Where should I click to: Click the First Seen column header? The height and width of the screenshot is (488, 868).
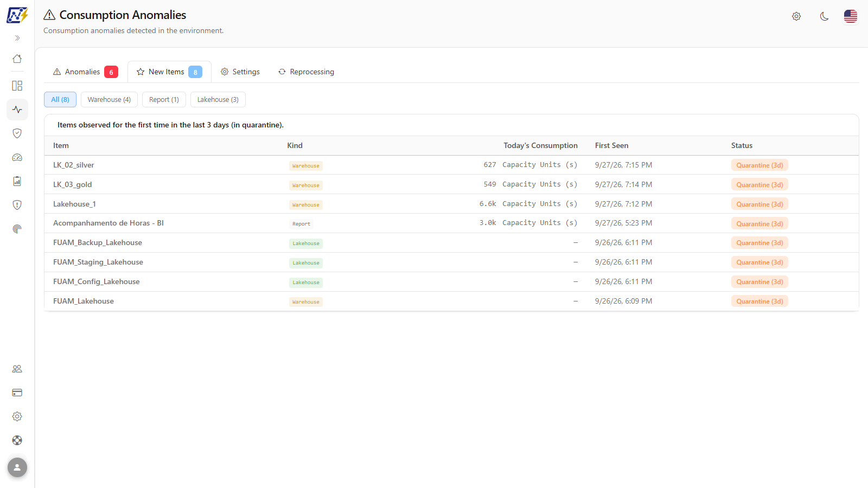[611, 145]
